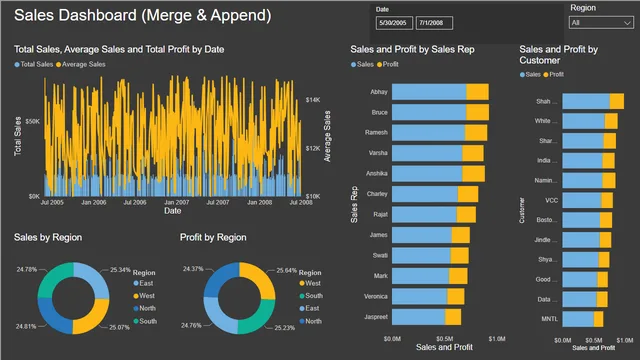
Task: Click the White customer sales bar
Action: [584, 121]
